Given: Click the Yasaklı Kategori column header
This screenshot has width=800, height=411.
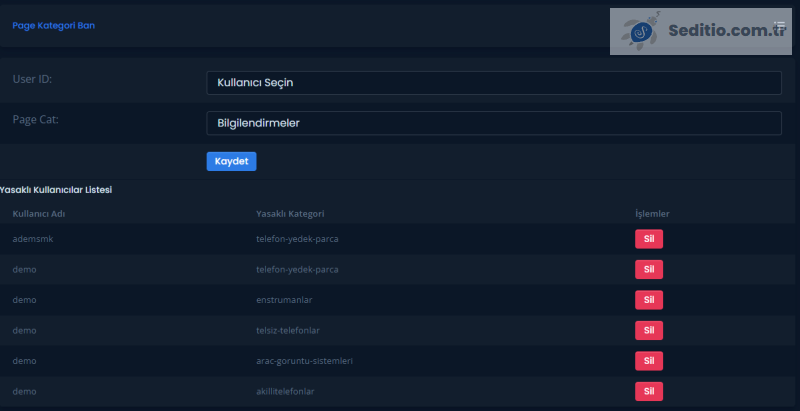Looking at the screenshot, I should pos(290,214).
